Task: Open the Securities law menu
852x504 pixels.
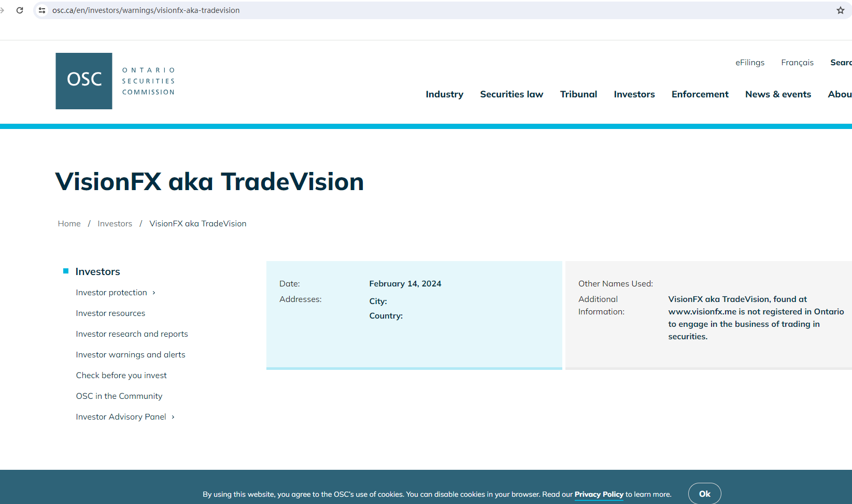Action: point(511,94)
